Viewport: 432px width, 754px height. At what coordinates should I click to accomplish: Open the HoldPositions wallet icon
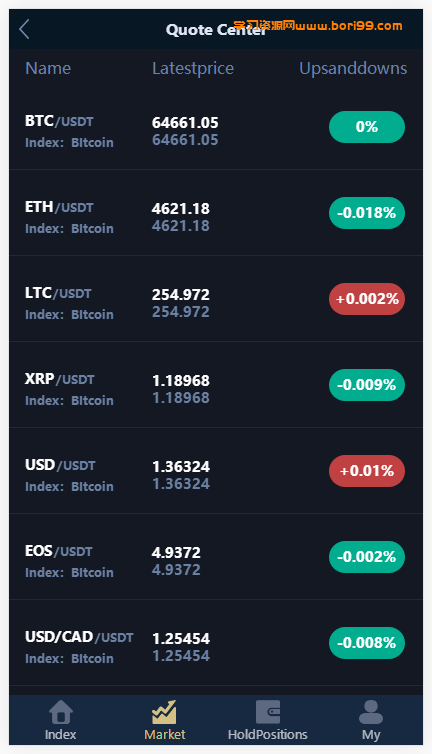pos(268,712)
